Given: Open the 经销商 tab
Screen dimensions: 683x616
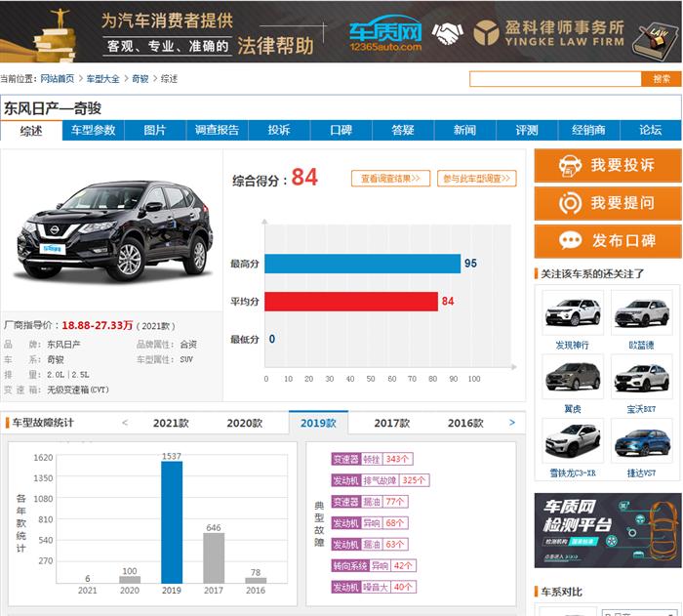Looking at the screenshot, I should pyautogui.click(x=588, y=131).
